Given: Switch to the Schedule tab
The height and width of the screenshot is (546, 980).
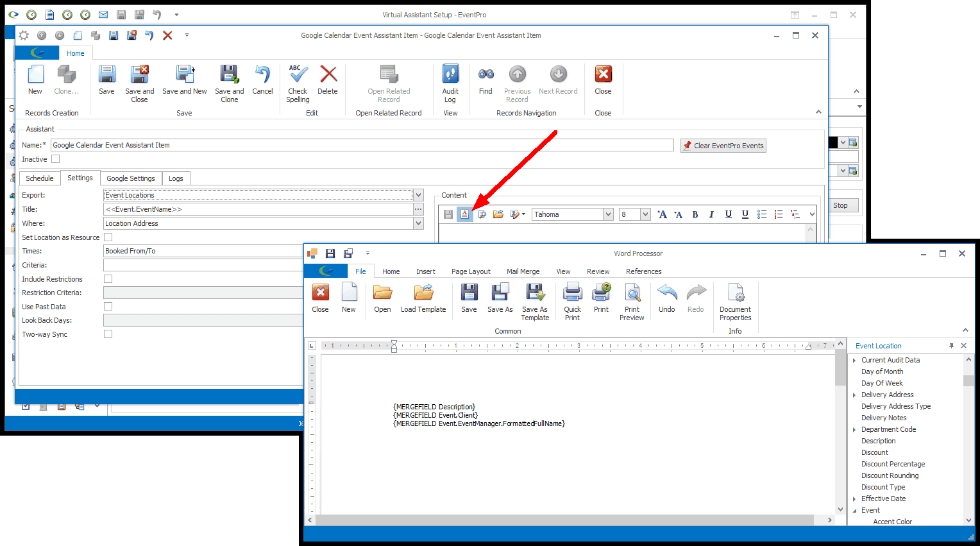Looking at the screenshot, I should (40, 178).
